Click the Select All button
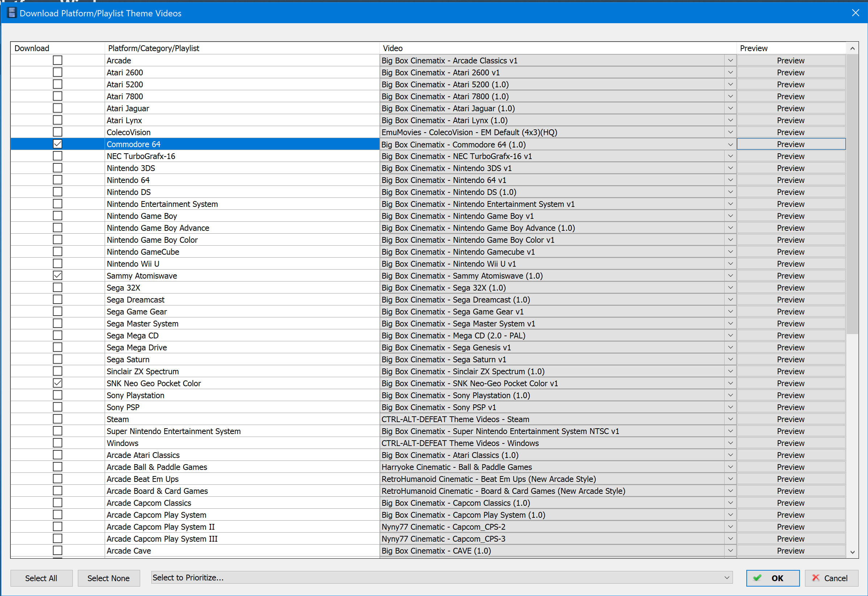Screen dimensions: 868x596 (41, 578)
